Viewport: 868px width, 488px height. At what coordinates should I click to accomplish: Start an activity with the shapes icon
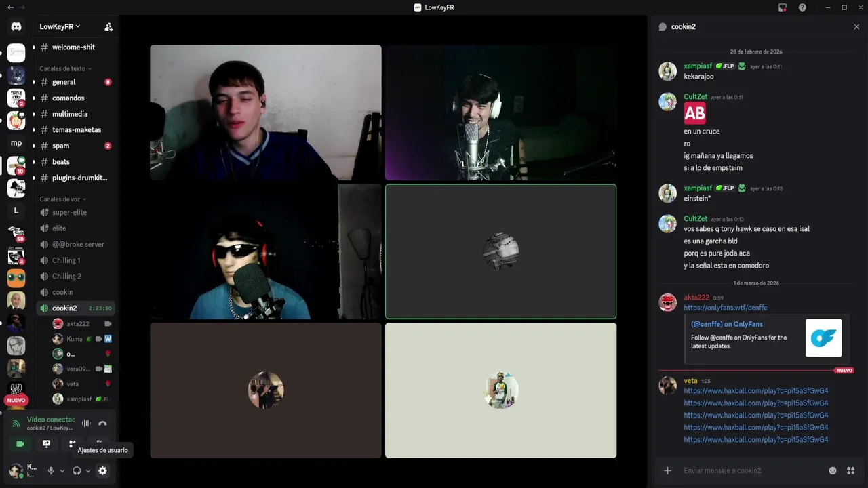(x=73, y=444)
